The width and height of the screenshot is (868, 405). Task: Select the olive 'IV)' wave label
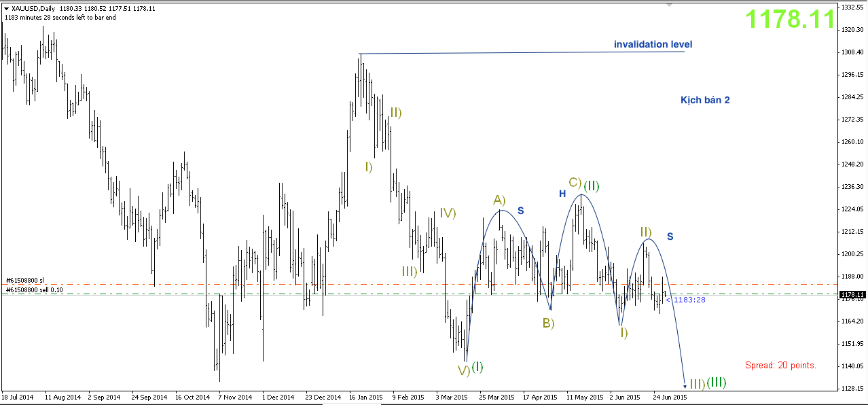pos(447,213)
